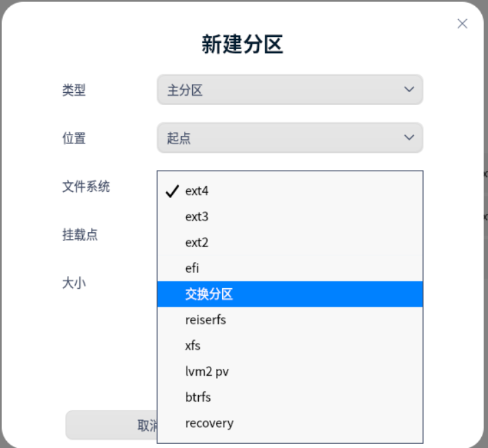Click the 挂载点 field label
The height and width of the screenshot is (448, 488).
coord(80,235)
